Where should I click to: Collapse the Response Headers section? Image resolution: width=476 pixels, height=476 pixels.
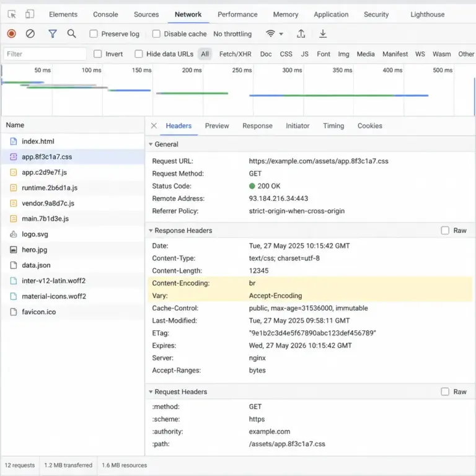(151, 231)
